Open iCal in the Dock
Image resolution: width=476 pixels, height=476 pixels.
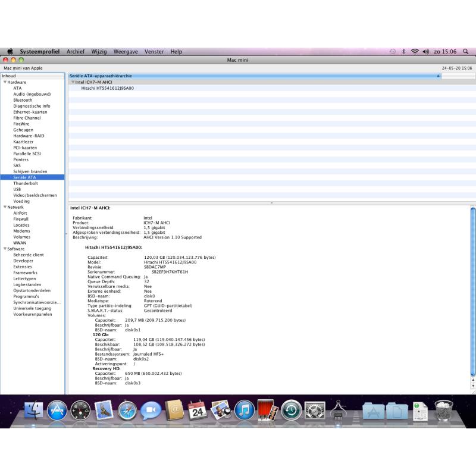[x=198, y=410]
